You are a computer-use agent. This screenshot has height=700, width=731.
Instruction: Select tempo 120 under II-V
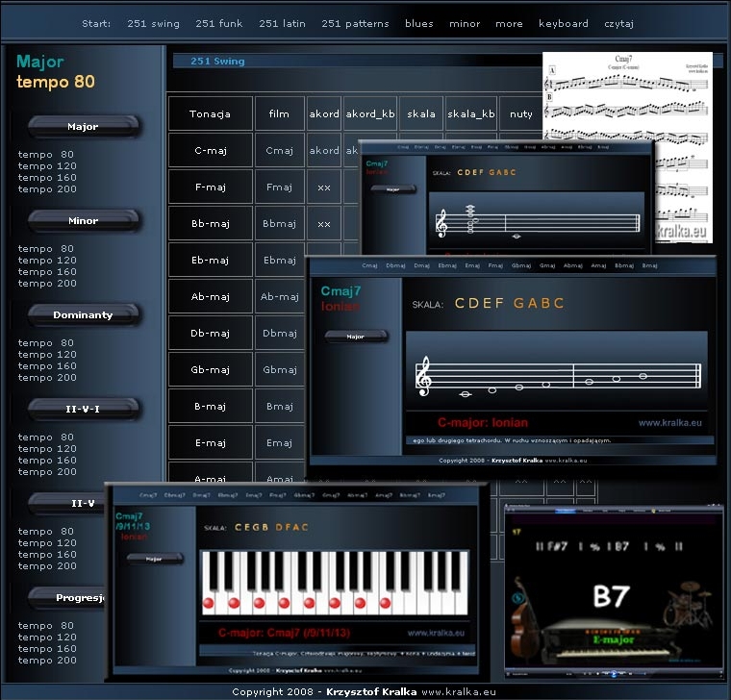[x=47, y=543]
